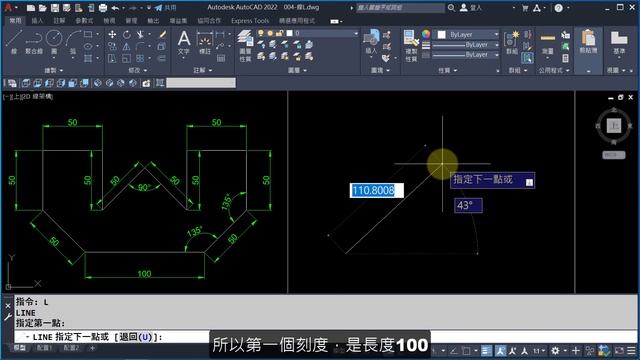
Task: Expand the Properties (性質) panel
Action: tap(447, 70)
